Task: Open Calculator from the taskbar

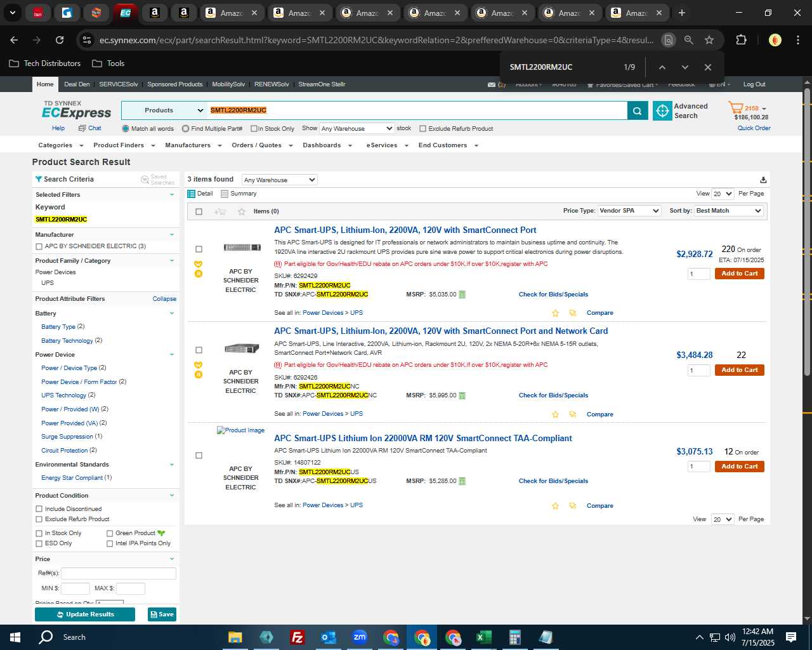Action: (514, 637)
